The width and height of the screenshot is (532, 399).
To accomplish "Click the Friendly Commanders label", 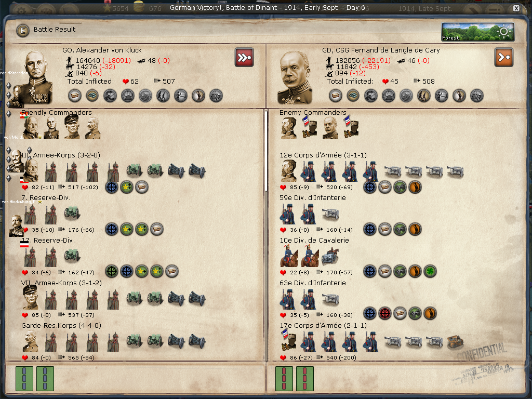I will (56, 112).
